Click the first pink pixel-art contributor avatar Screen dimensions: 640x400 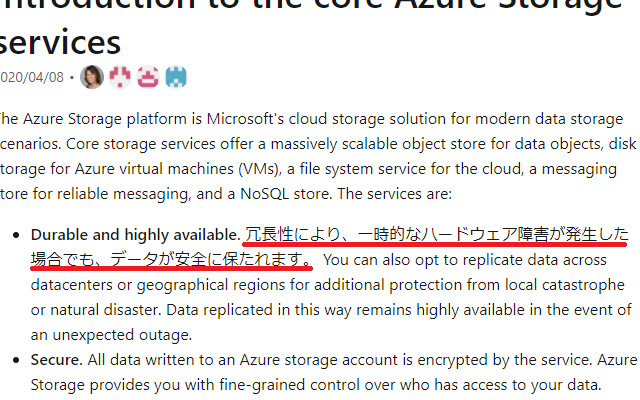click(x=120, y=77)
